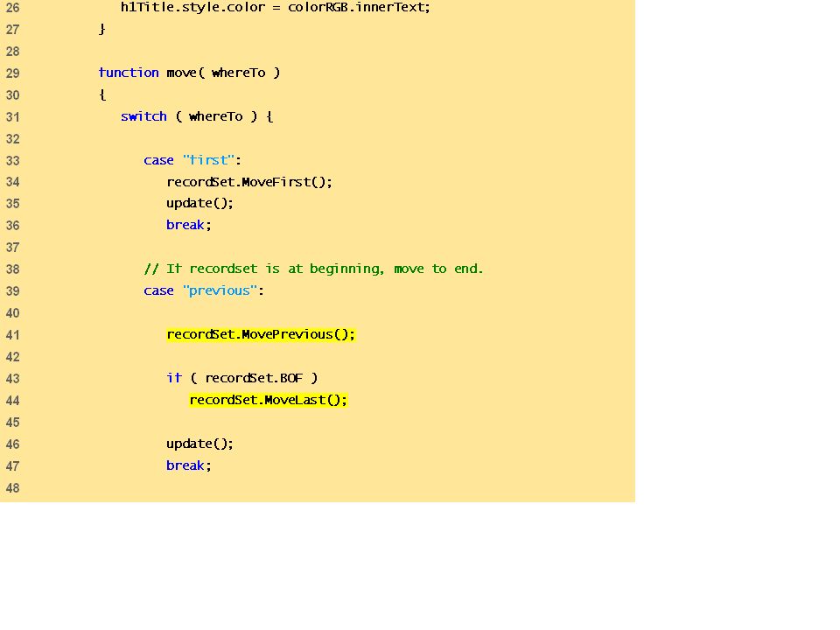The height and width of the screenshot is (630, 840).
Task: Click update(); on line 46
Action: tap(199, 444)
